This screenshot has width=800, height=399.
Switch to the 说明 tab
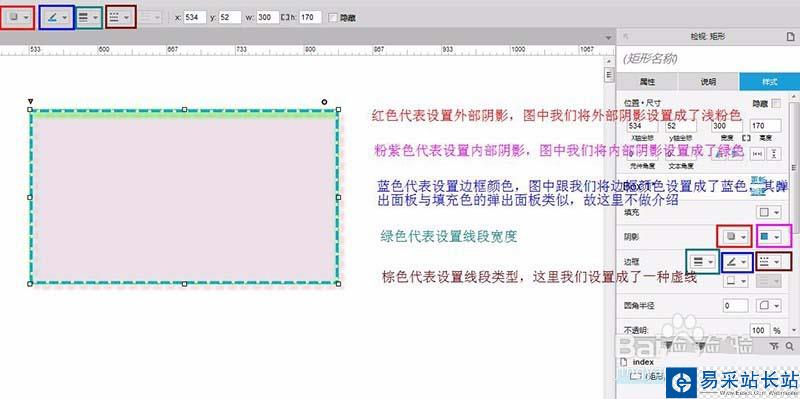pos(708,82)
